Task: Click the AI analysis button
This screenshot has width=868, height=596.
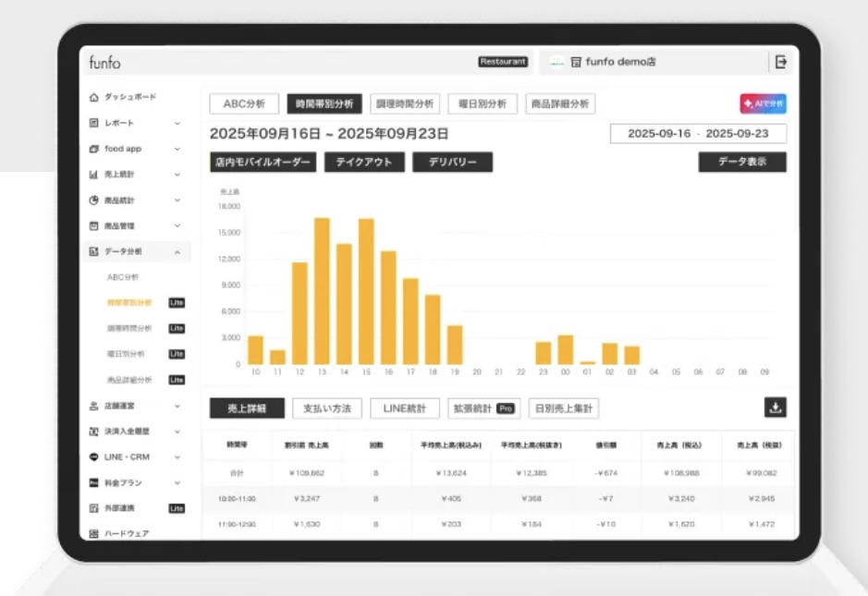Action: [763, 103]
